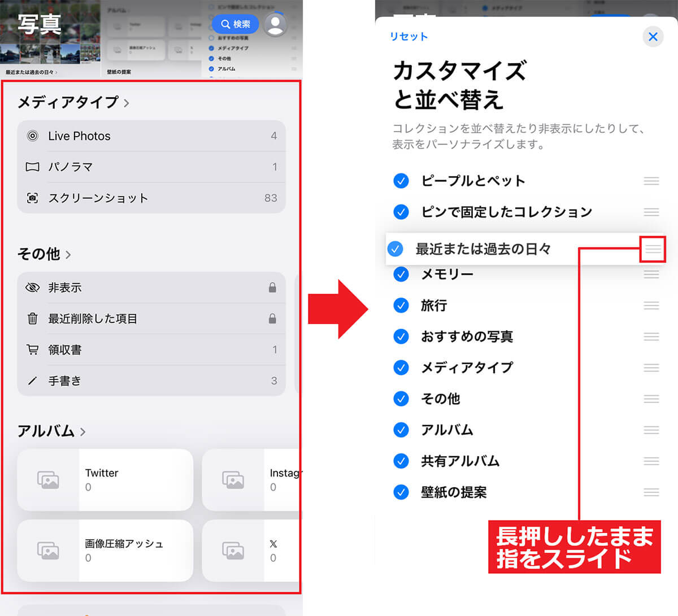Tap the 83 count on スクリーンショット row
This screenshot has height=616, width=678.
(x=271, y=198)
